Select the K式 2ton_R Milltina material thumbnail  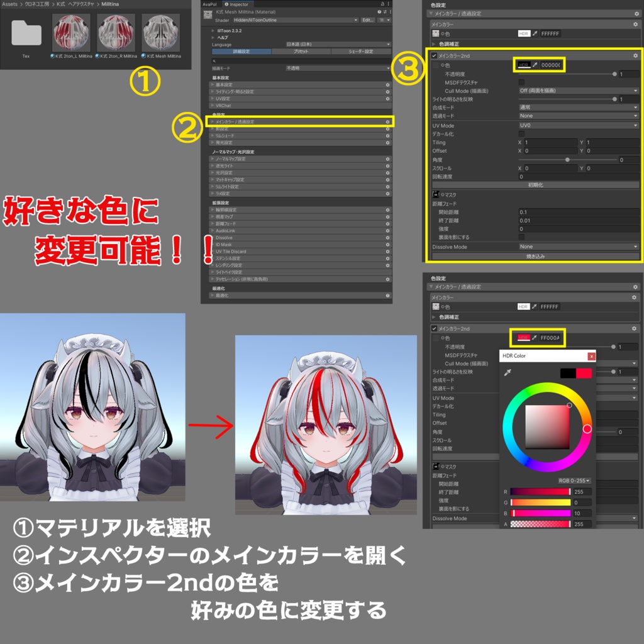[116, 33]
